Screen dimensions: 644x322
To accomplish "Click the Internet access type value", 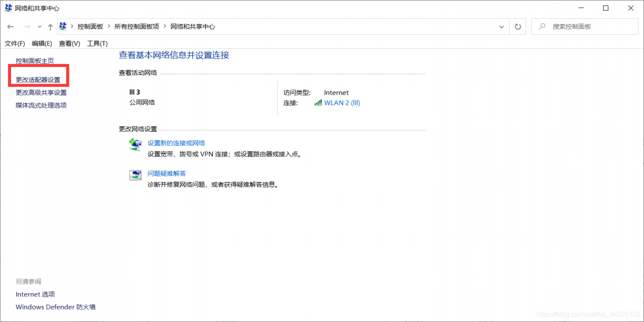I will click(337, 93).
